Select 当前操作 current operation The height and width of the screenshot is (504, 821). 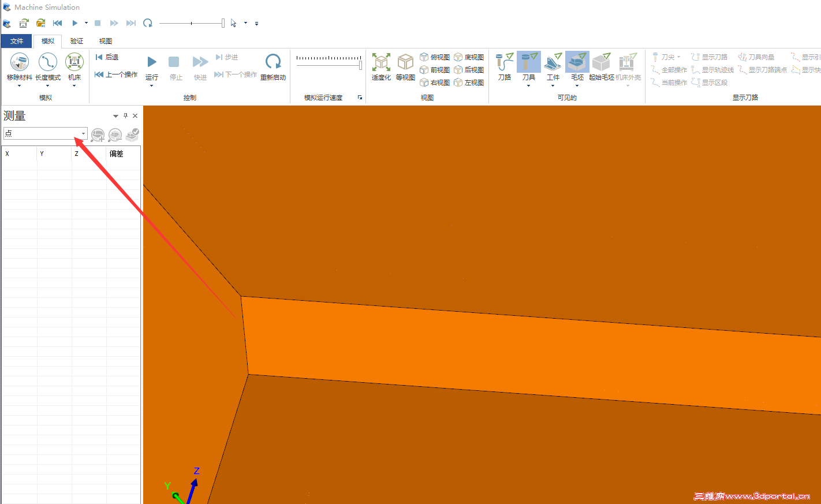point(669,83)
